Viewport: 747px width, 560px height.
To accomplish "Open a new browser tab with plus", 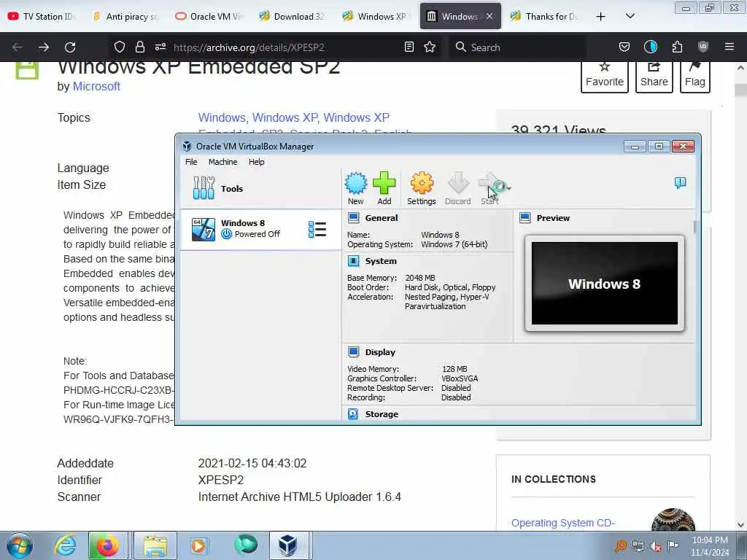I will [x=601, y=17].
